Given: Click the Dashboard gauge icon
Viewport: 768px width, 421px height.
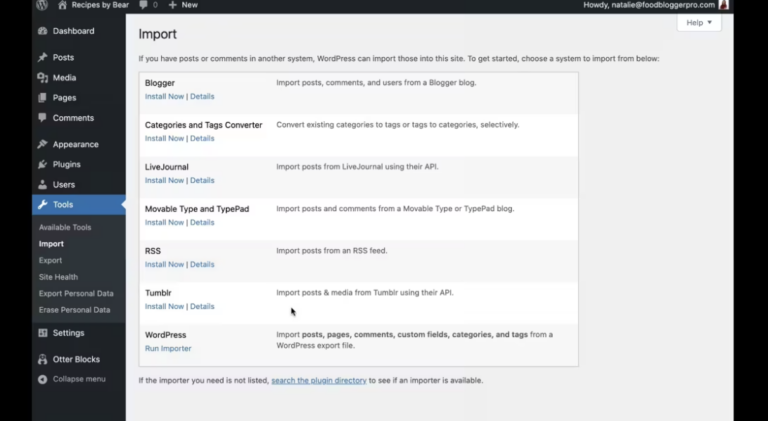Looking at the screenshot, I should click(x=43, y=31).
